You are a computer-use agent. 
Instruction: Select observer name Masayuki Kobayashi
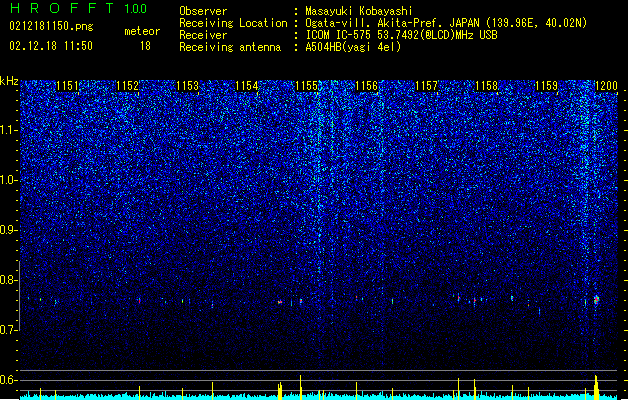[x=359, y=11]
